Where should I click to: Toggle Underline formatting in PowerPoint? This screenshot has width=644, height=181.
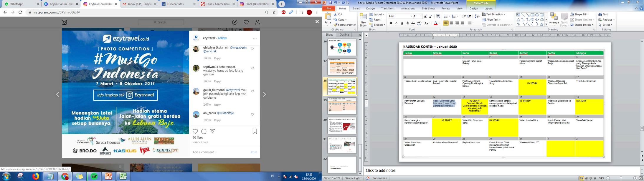coord(402,23)
